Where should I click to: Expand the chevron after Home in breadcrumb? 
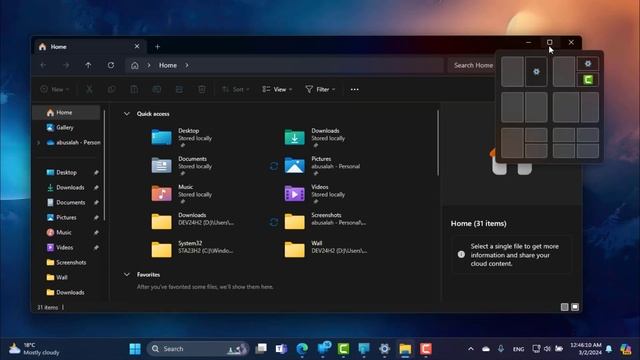[x=187, y=65]
